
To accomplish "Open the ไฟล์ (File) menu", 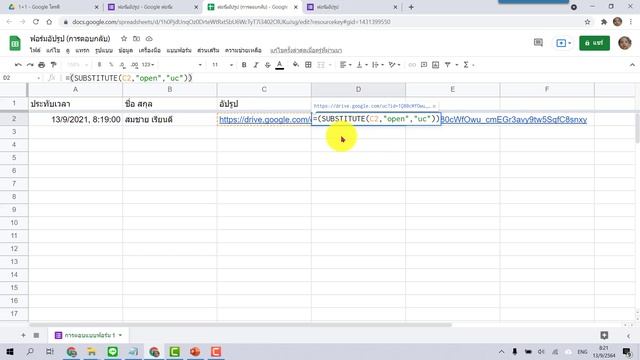I will pyautogui.click(x=35, y=51).
